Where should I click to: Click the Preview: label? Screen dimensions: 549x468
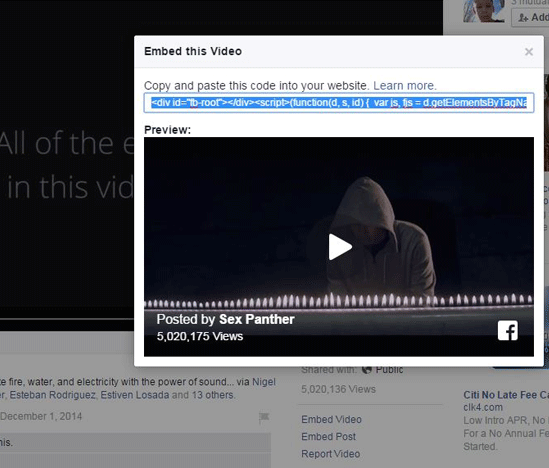pyautogui.click(x=167, y=130)
